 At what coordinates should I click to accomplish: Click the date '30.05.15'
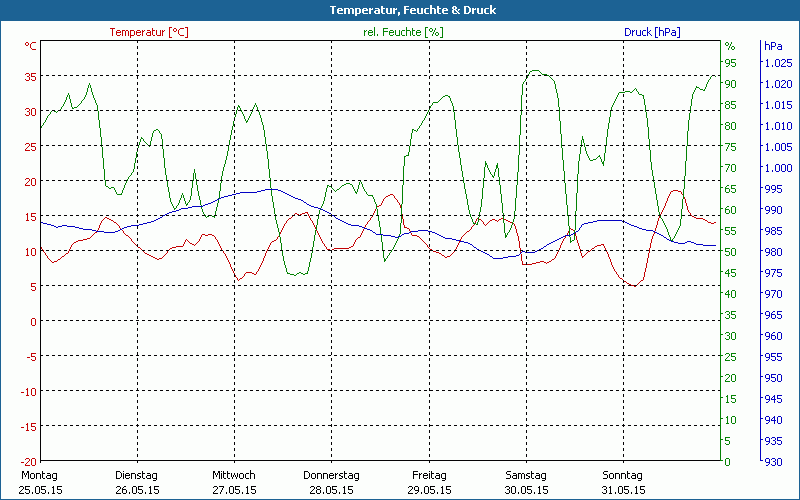[527, 490]
